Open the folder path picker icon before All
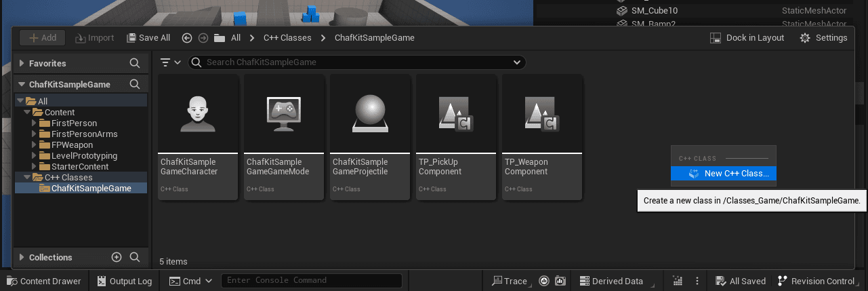Screen dimensions: 868x291 point(220,38)
